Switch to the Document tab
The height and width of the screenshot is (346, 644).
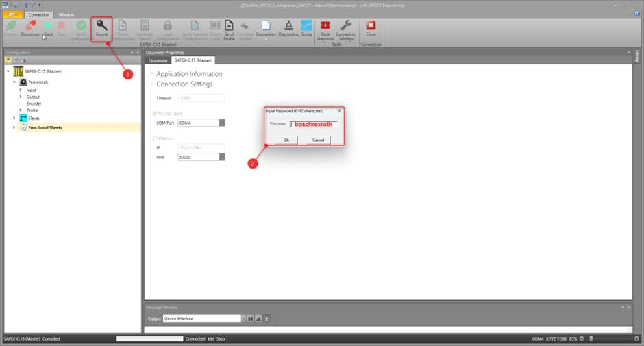point(158,60)
